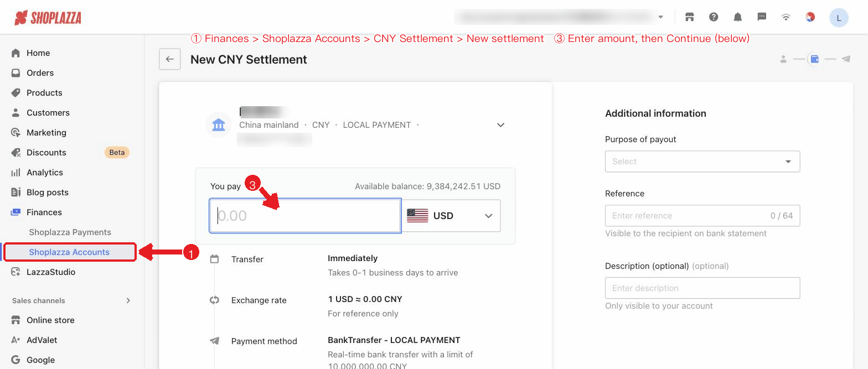
Task: Open user avatar L menu
Action: click(839, 18)
